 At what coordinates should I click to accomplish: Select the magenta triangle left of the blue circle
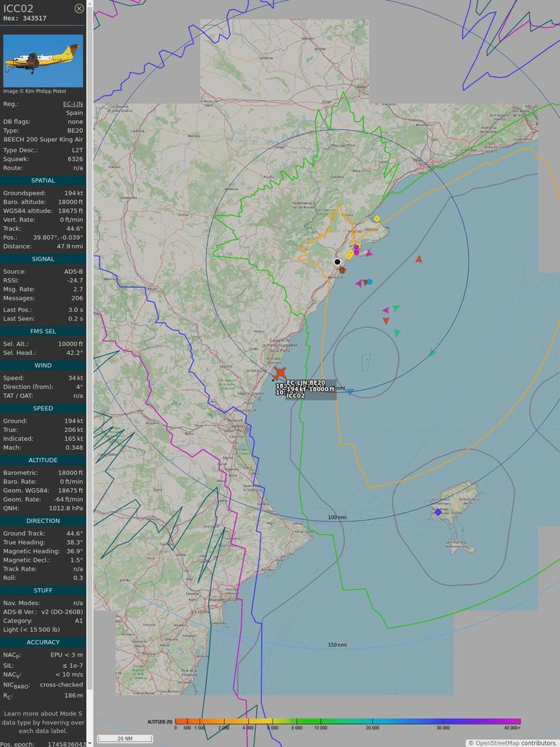(x=358, y=283)
